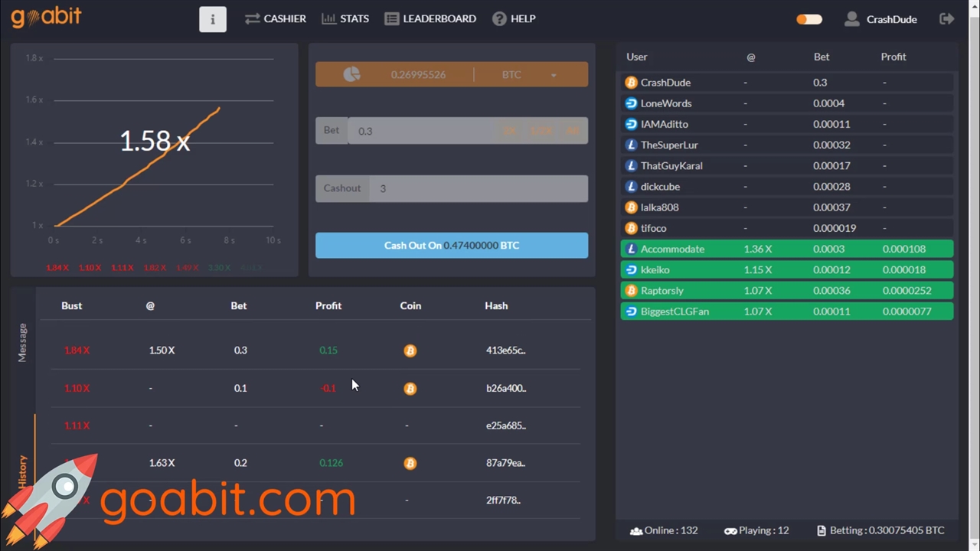The height and width of the screenshot is (551, 980).
Task: Open the Leaderboard page
Action: (430, 18)
